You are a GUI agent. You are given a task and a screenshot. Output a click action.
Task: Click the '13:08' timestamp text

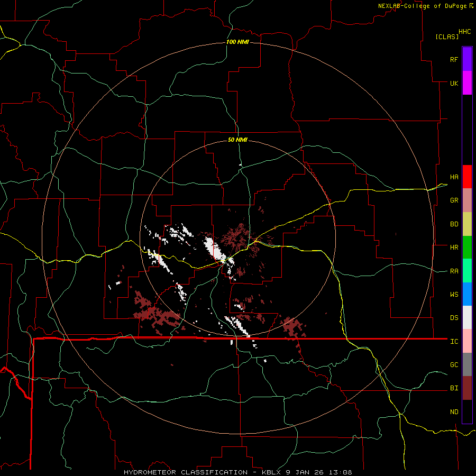340,472
